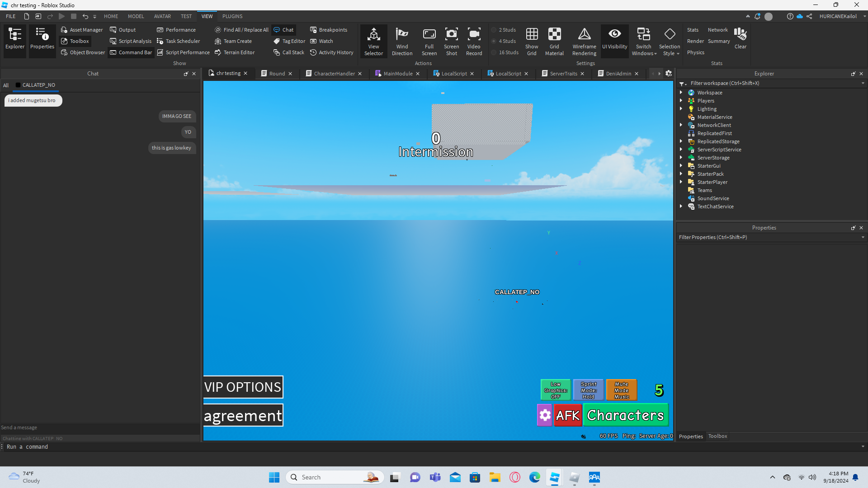Enable Wireframe Rendering
Screen dimensions: 868x488
point(584,41)
